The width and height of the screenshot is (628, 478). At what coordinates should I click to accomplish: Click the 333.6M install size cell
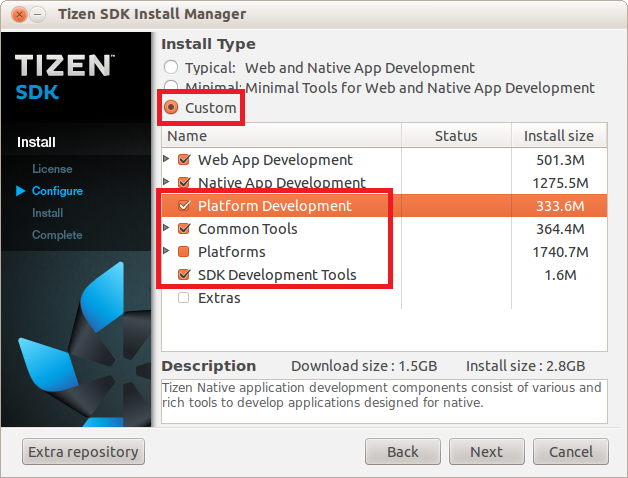[x=560, y=206]
